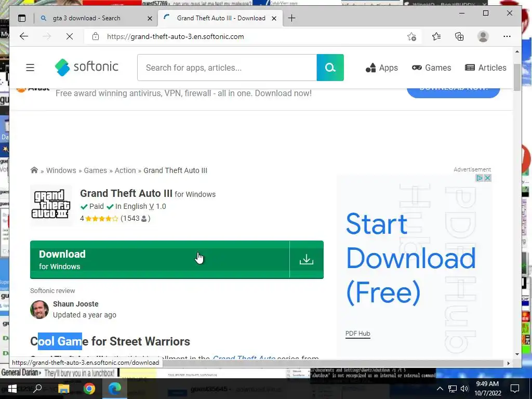
Task: Click Shaun Jooste reviewer avatar
Action: (39, 310)
